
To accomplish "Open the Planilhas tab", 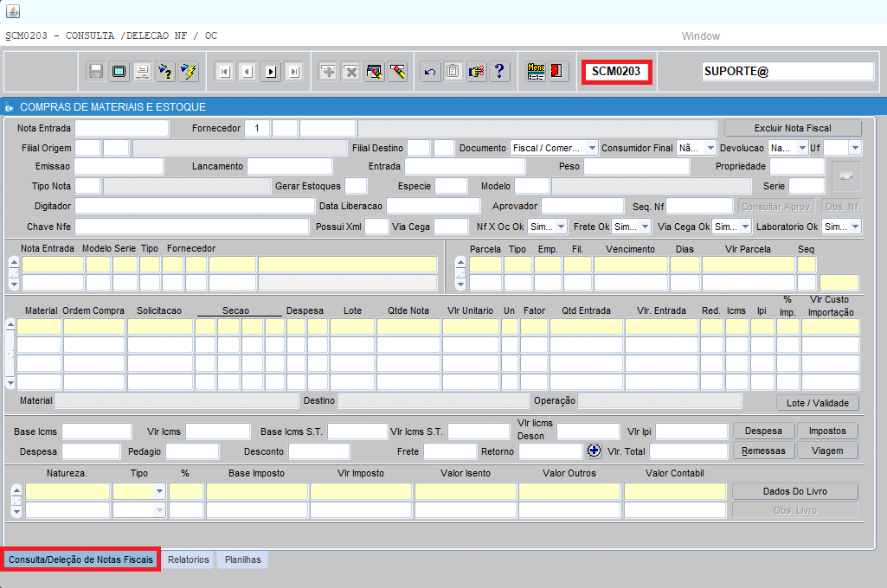I will (x=243, y=559).
